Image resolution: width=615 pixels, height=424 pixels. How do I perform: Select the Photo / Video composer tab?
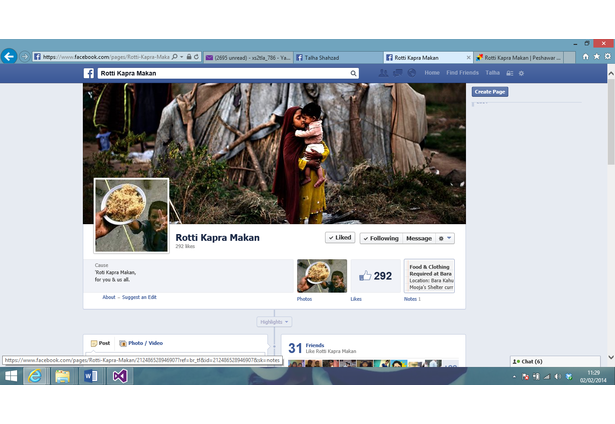[141, 343]
